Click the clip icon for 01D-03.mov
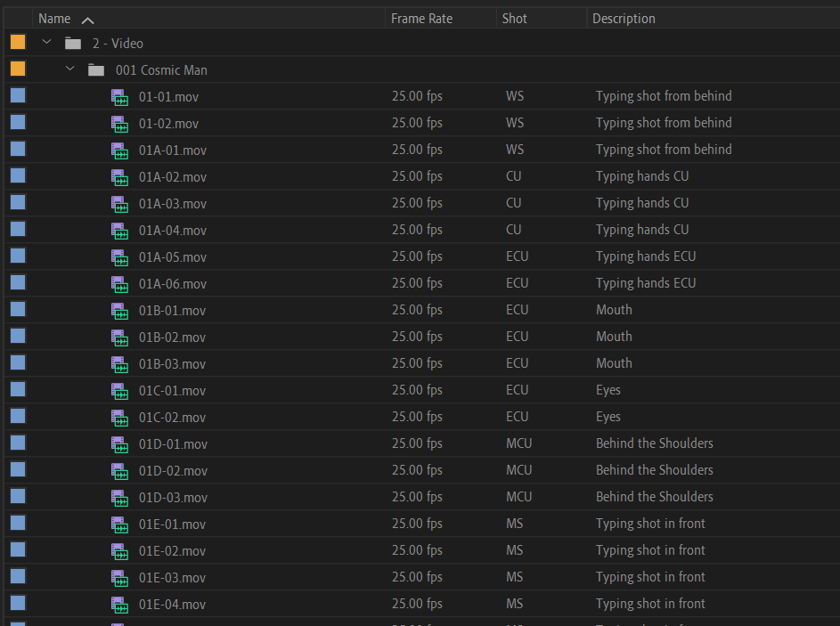Screen dimensions: 840x626 tap(119, 498)
